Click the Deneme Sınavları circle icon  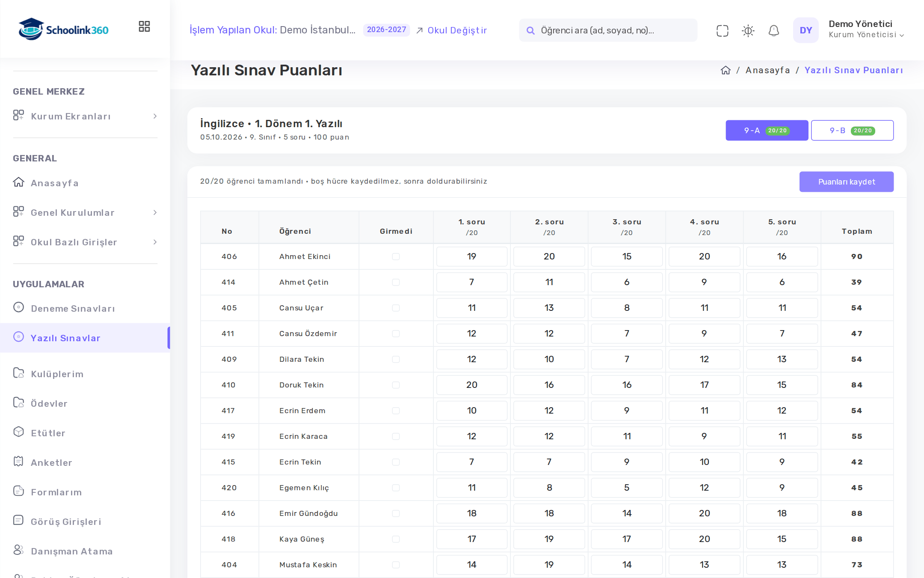point(18,307)
